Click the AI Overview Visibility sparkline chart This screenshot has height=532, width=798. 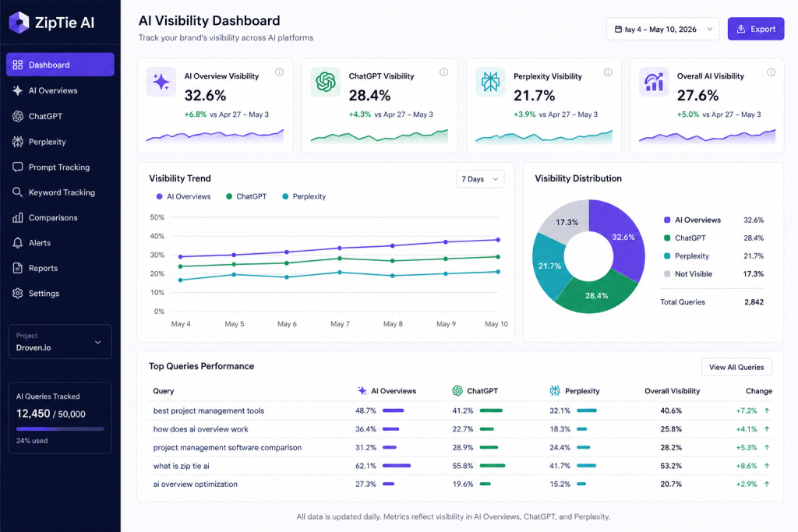point(215,136)
